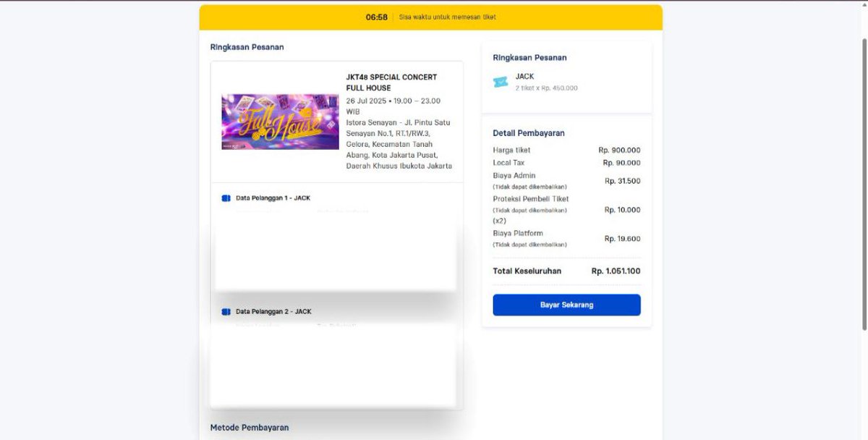Click the JACK ticket name in summary
Viewport: 868px width, 440px height.
(524, 77)
